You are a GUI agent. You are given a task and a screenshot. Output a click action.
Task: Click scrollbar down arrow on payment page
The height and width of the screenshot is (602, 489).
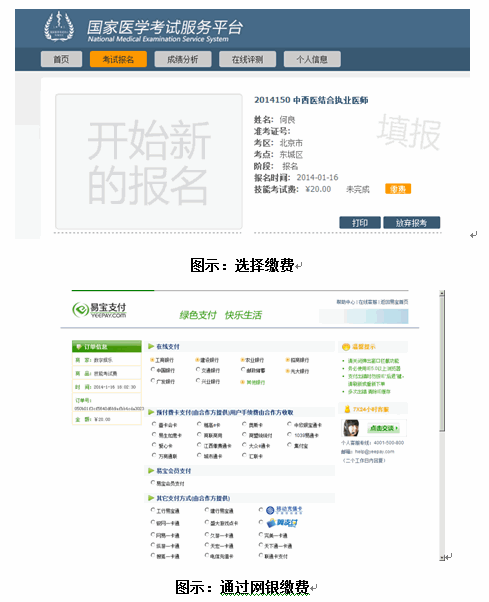coord(442,557)
